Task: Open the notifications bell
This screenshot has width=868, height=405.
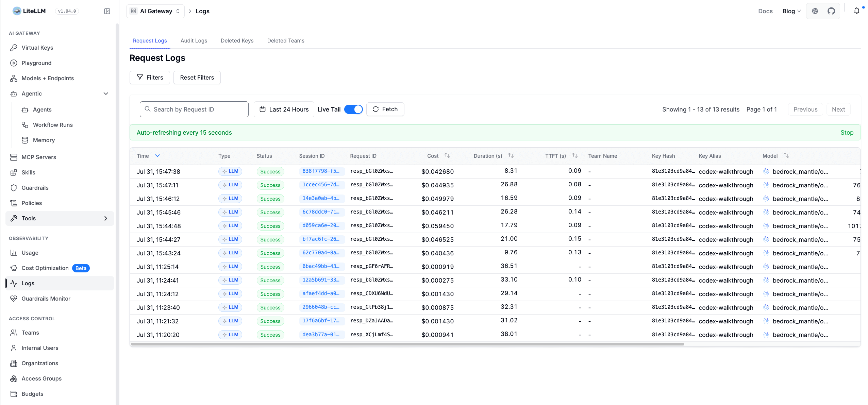Action: pos(856,11)
